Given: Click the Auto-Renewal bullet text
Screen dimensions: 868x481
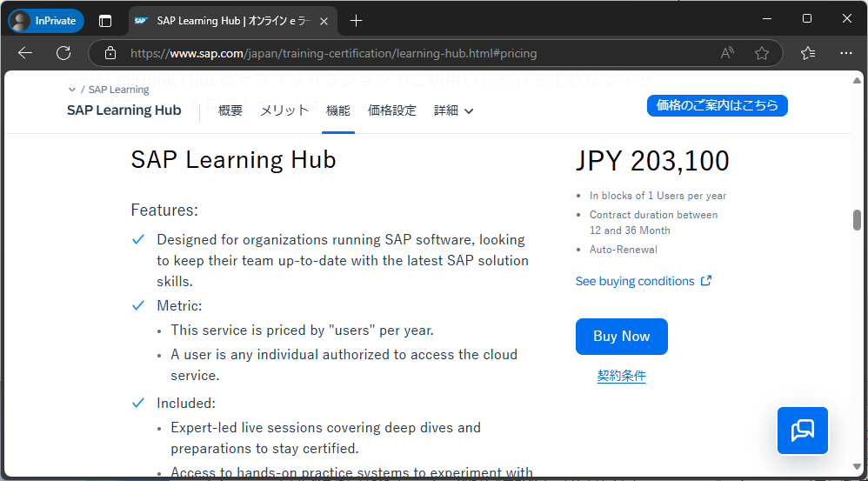Looking at the screenshot, I should (624, 250).
